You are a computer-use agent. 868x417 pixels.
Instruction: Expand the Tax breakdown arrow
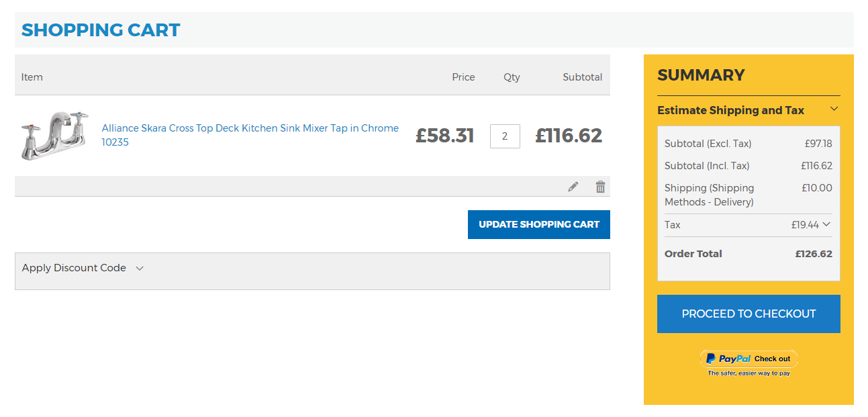826,224
